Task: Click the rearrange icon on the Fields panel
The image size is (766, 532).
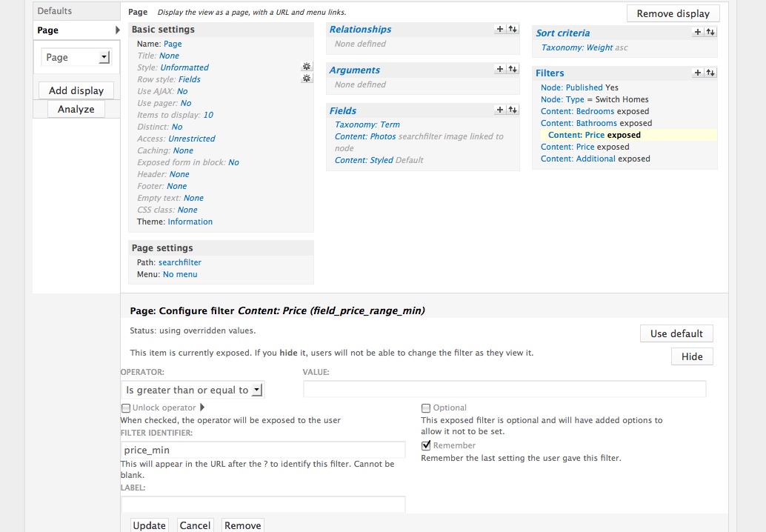Action: pyautogui.click(x=512, y=110)
